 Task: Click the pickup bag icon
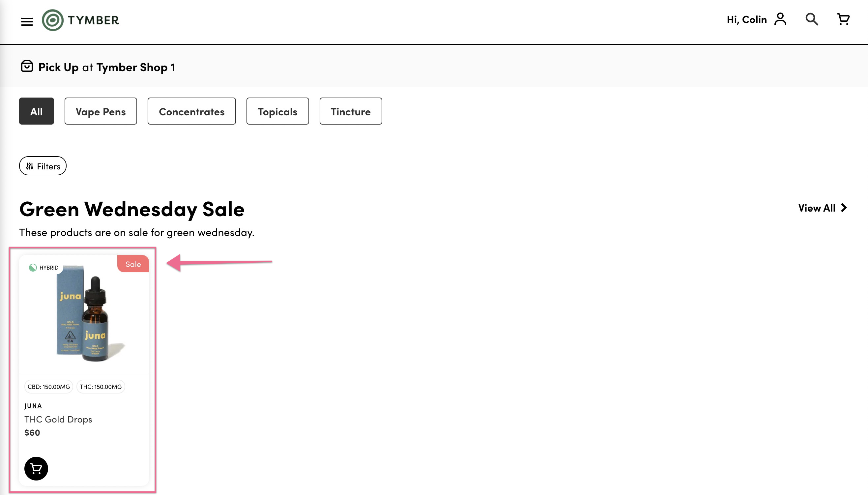pyautogui.click(x=27, y=66)
